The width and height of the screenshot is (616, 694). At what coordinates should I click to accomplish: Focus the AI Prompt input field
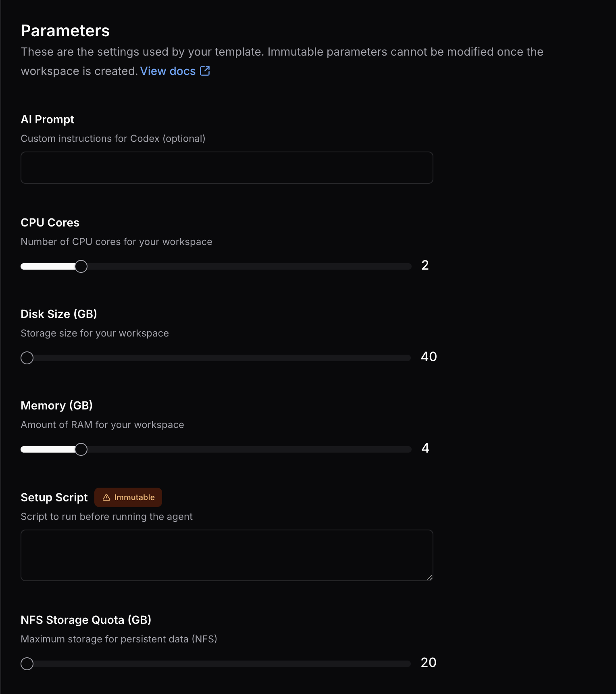pyautogui.click(x=227, y=167)
